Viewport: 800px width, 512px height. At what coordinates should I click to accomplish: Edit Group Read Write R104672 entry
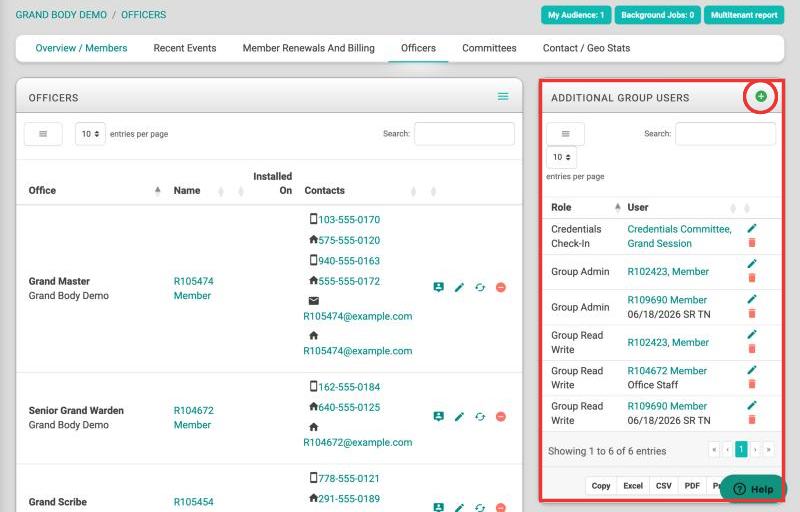tap(752, 370)
